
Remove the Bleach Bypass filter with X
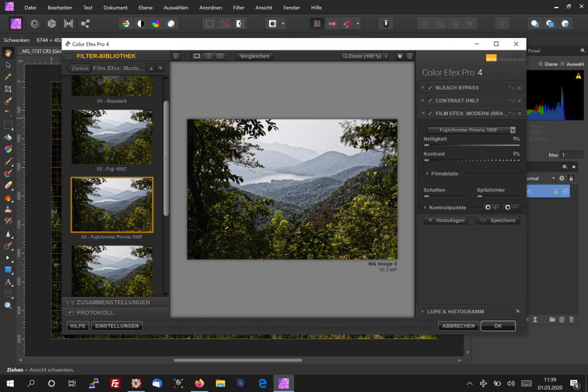pos(519,88)
